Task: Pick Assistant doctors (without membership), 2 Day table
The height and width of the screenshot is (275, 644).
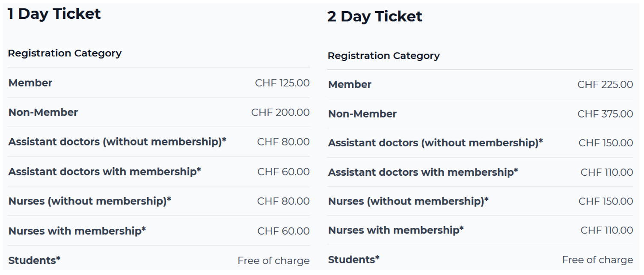Action: pos(435,143)
